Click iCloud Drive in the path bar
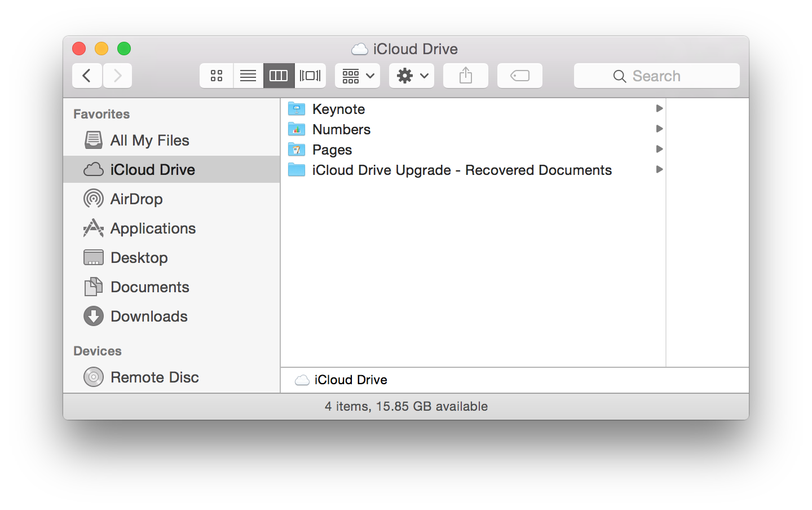This screenshot has height=510, width=812. coord(341,380)
